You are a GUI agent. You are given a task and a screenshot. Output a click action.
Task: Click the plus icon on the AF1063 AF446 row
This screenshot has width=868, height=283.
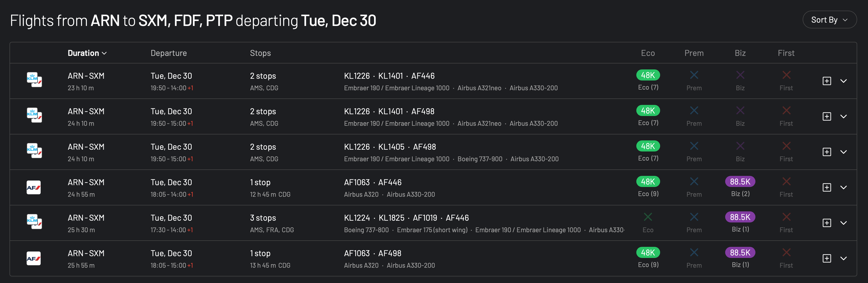[826, 187]
